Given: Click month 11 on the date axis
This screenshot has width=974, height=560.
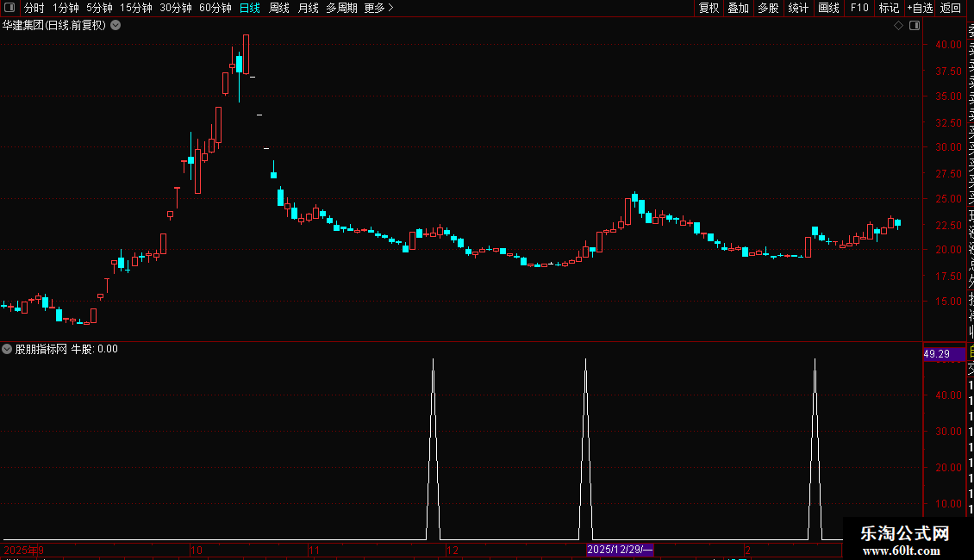Looking at the screenshot, I should tap(314, 550).
